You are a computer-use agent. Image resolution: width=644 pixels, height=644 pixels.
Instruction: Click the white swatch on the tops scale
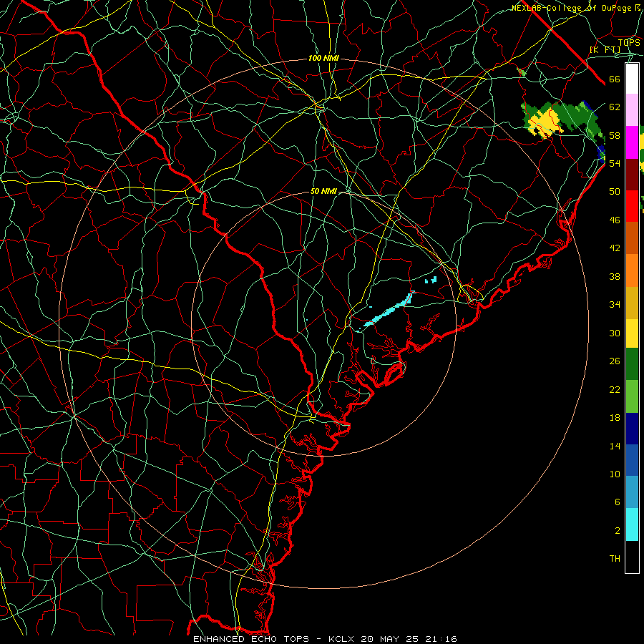pyautogui.click(x=632, y=79)
